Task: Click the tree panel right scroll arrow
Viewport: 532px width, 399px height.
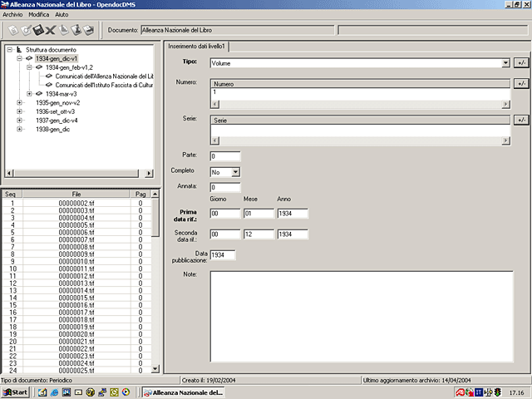Action: [x=149, y=173]
